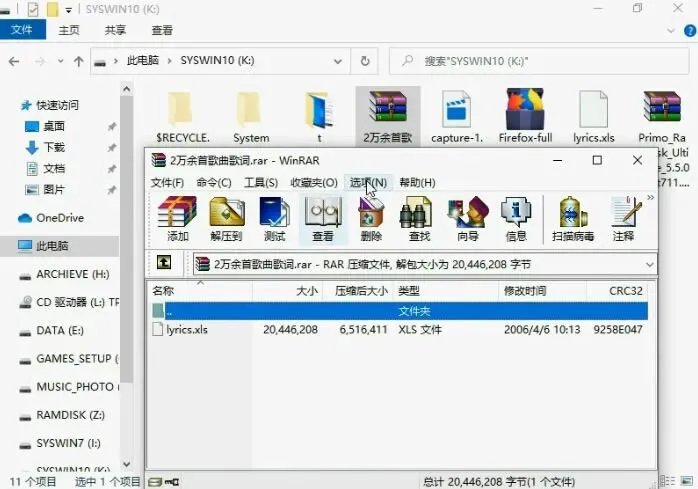The image size is (698, 489).
Task: Open Explorer View (查看) ribbon tab
Action: pos(162,30)
